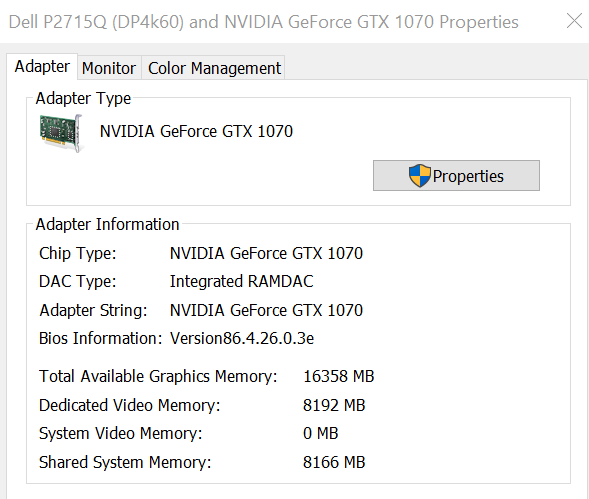Click the Adapter Type group heading
The image size is (589, 499).
[83, 98]
